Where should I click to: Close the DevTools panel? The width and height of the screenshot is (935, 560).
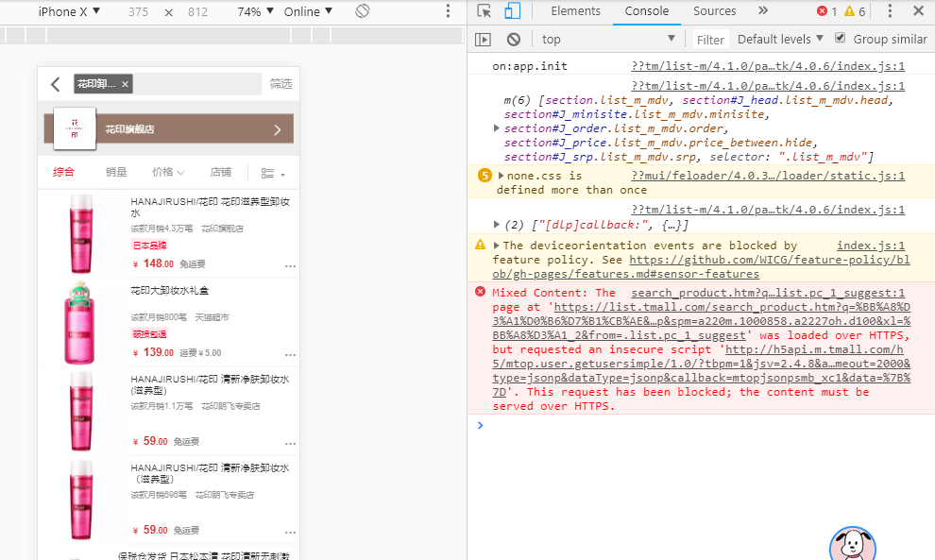click(918, 10)
